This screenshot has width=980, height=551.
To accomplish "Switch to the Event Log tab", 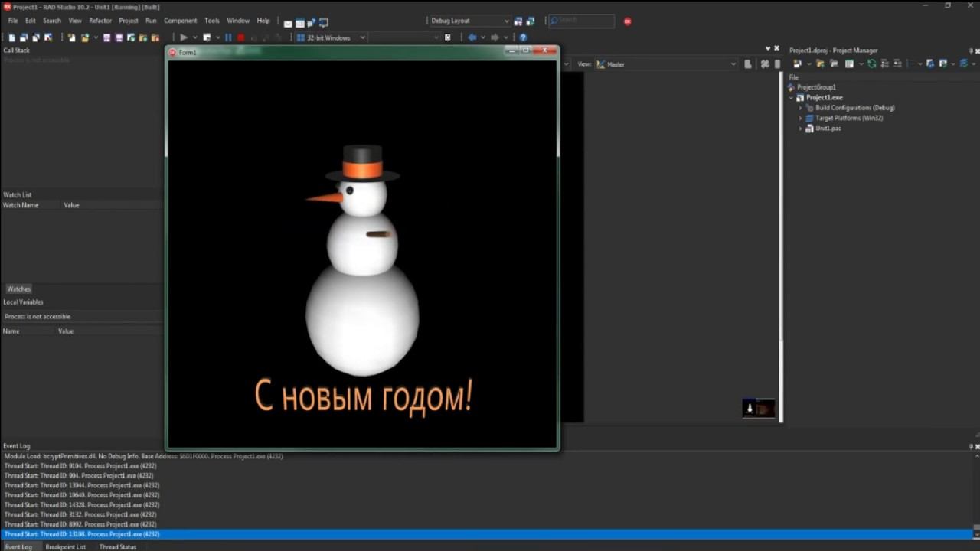I will pos(18,546).
